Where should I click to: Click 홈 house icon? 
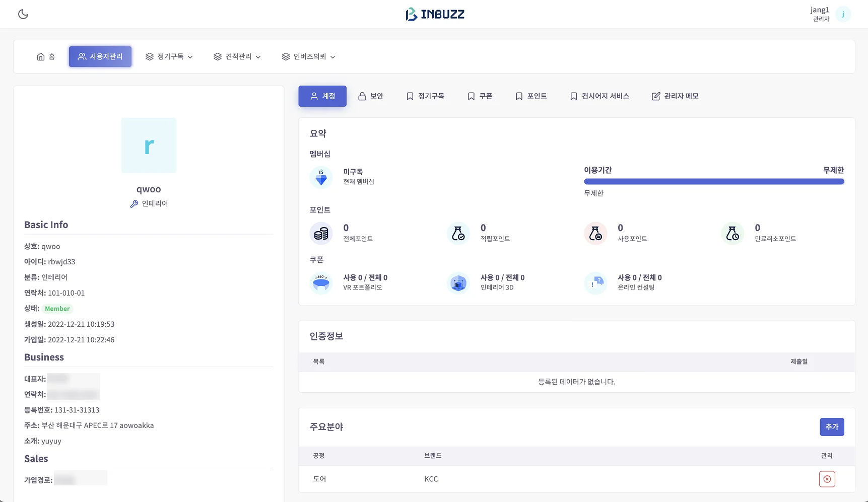pos(41,57)
